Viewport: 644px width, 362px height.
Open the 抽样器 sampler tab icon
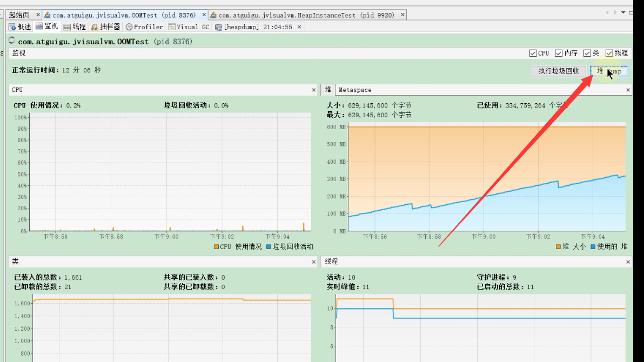(x=95, y=27)
